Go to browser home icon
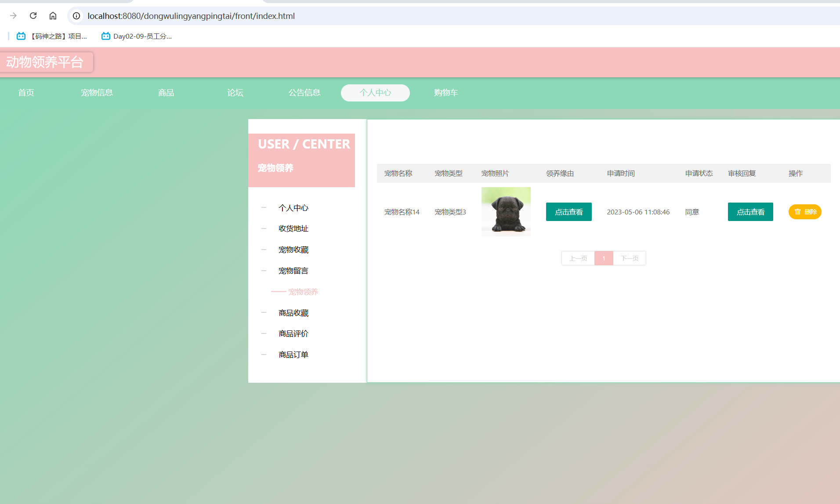The width and height of the screenshot is (840, 504). point(53,16)
